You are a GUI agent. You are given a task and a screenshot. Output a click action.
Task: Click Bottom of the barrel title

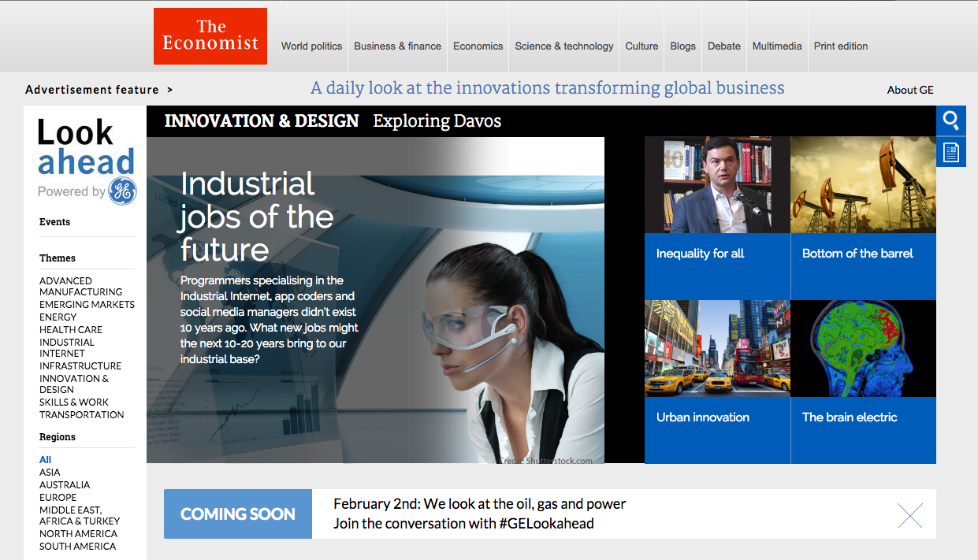tap(857, 254)
